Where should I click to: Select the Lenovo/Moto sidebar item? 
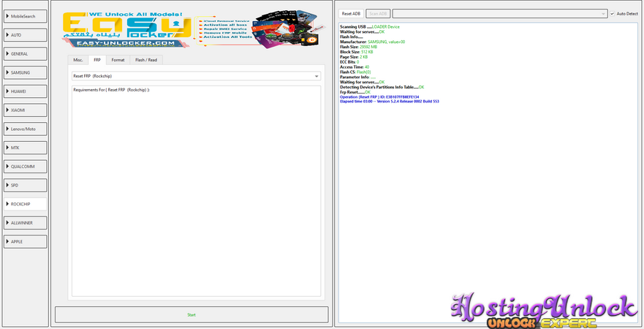pyautogui.click(x=25, y=129)
